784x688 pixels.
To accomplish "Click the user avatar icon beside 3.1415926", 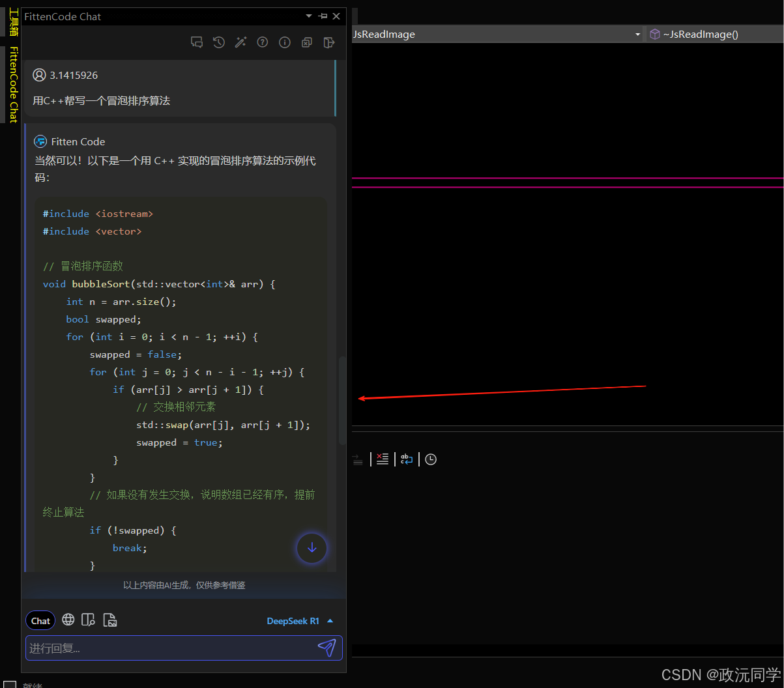I will click(40, 75).
